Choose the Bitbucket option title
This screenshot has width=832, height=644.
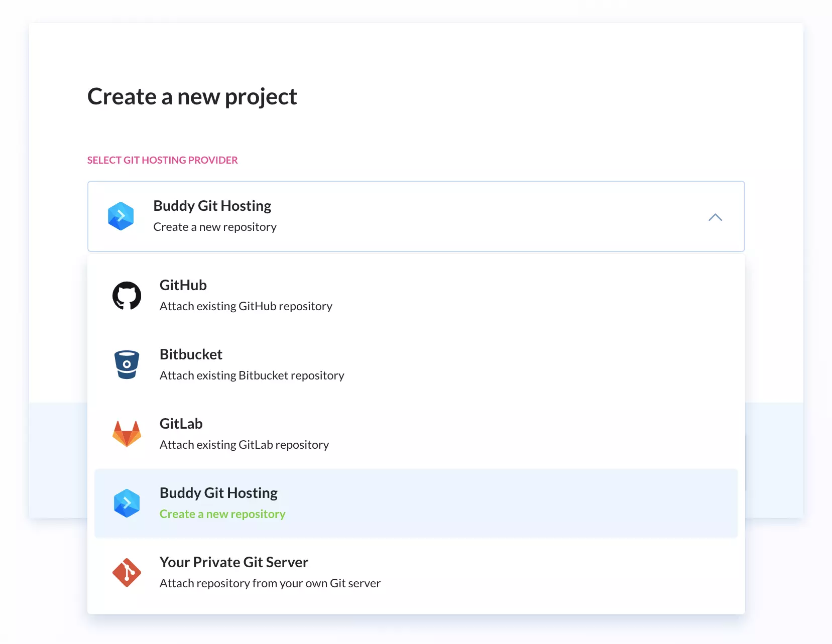(x=191, y=354)
